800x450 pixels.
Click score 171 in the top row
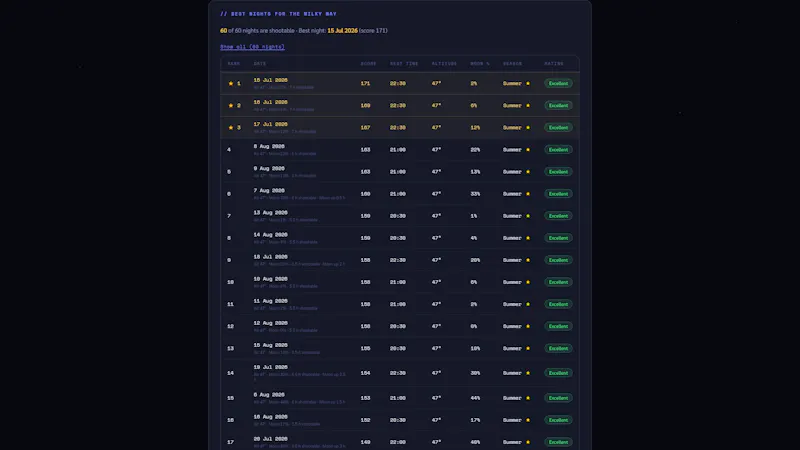pyautogui.click(x=365, y=83)
